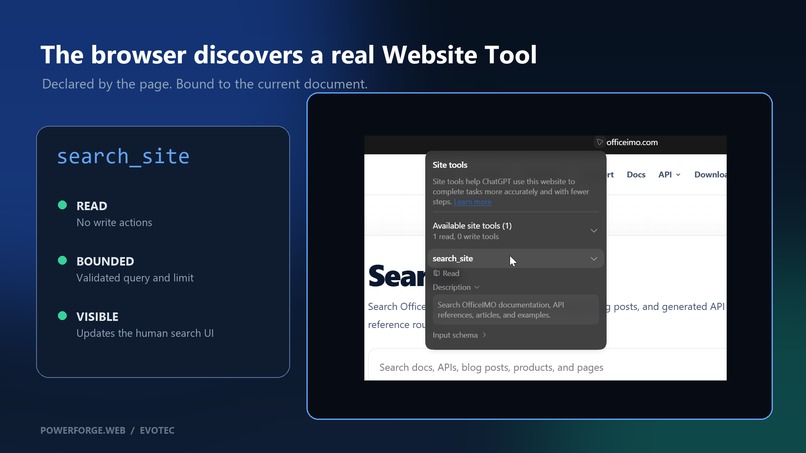
Task: Expand the Input schema section
Action: 459,335
